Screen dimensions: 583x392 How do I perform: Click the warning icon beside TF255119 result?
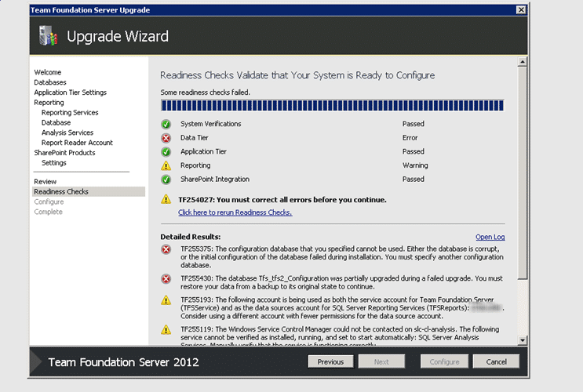(166, 329)
